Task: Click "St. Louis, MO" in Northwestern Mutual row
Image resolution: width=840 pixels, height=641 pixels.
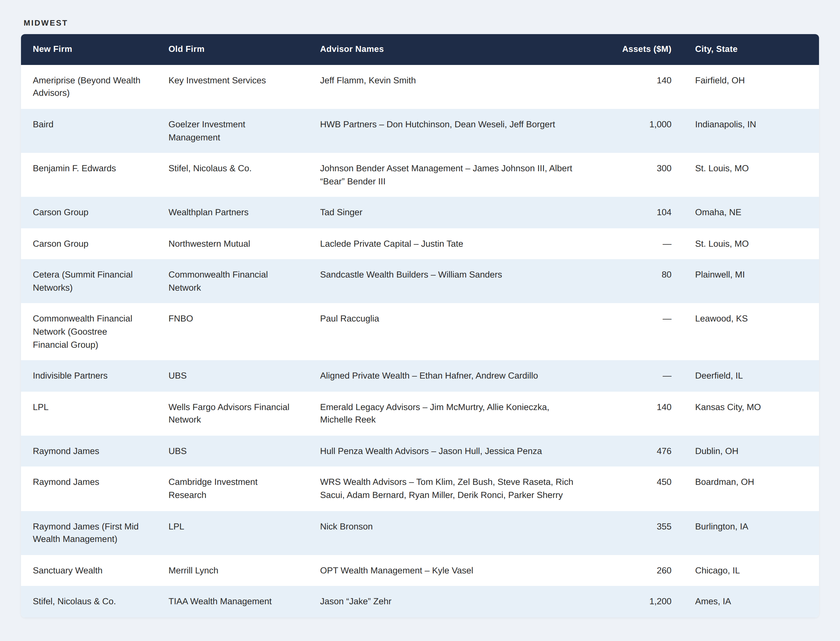Action: coord(722,244)
